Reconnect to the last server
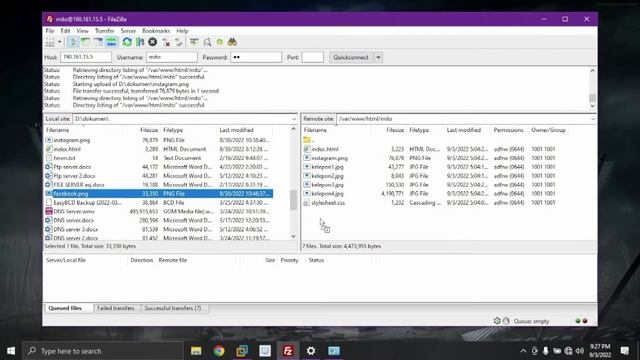The image size is (640, 360). click(x=178, y=42)
